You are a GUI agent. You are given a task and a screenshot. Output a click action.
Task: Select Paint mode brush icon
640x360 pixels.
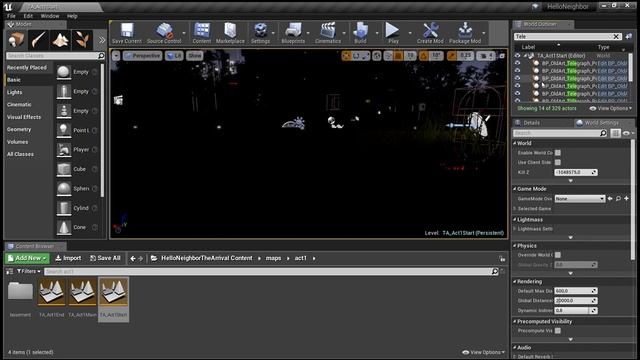point(38,40)
